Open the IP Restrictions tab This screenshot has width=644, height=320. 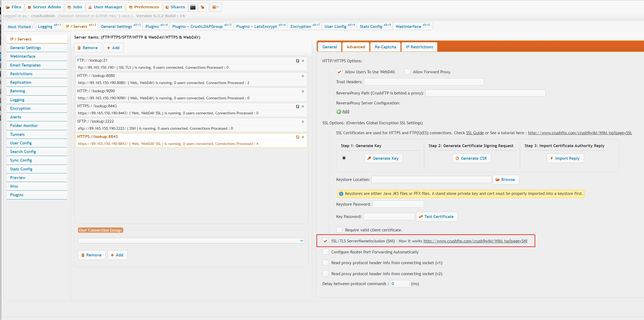[x=419, y=47]
